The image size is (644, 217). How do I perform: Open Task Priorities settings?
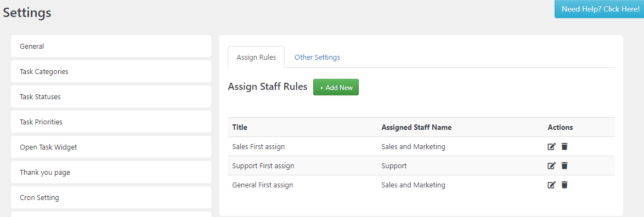[111, 122]
